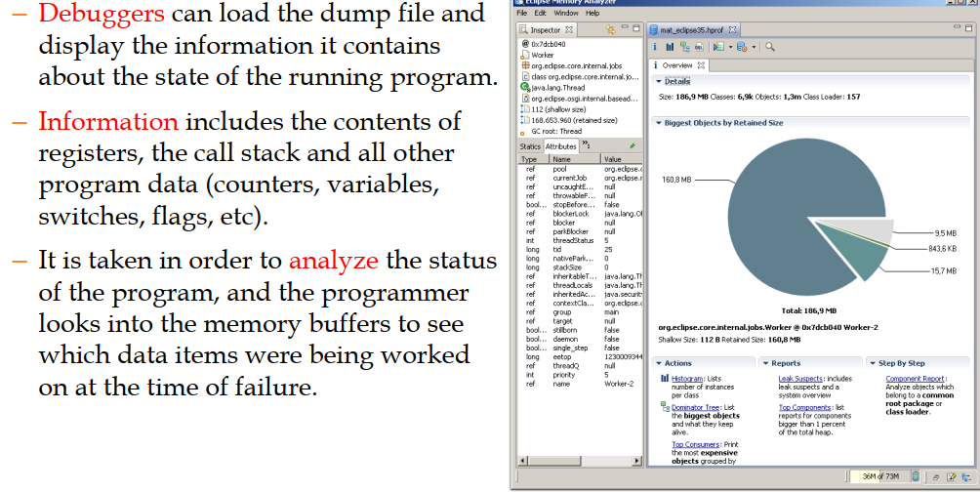The image size is (980, 492).
Task: Open the Window menu
Action: point(565,13)
